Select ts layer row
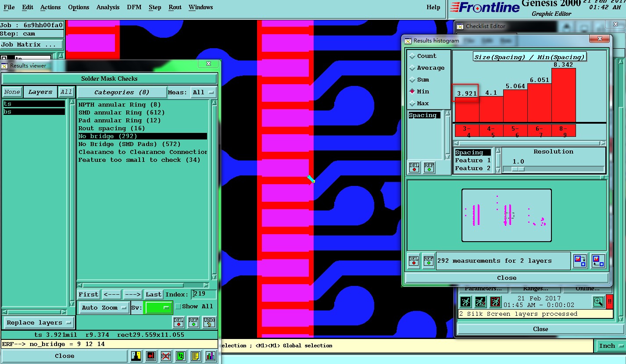626x364 pixels. click(x=34, y=104)
